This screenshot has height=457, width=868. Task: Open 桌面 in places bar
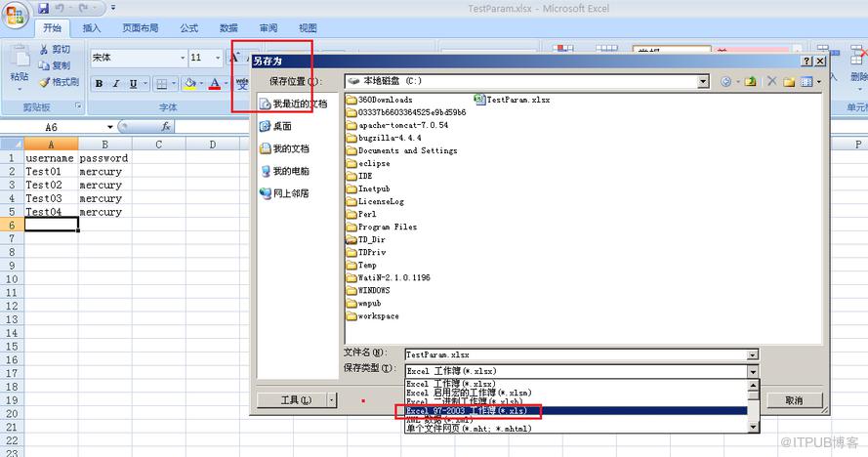(x=275, y=126)
